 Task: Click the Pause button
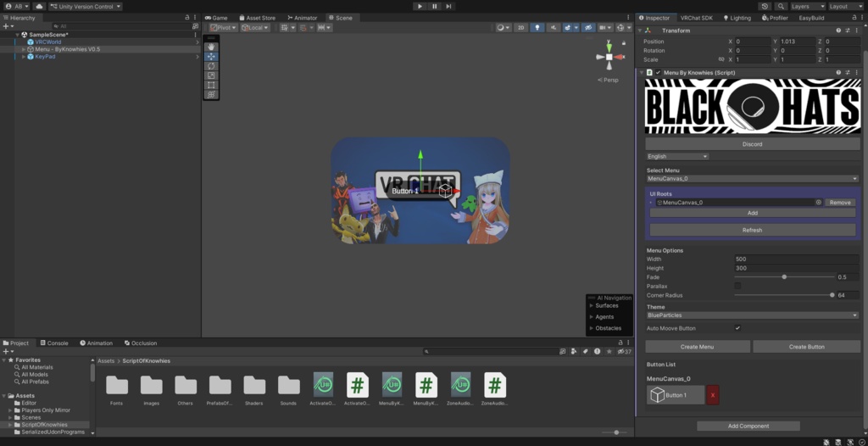coord(434,6)
